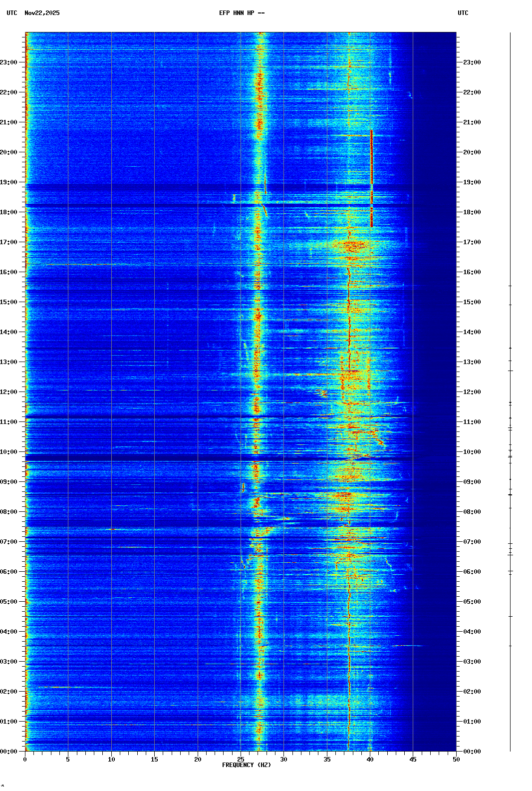Click the 25 tick on the frequency axis
This screenshot has width=532, height=791.
(x=241, y=759)
